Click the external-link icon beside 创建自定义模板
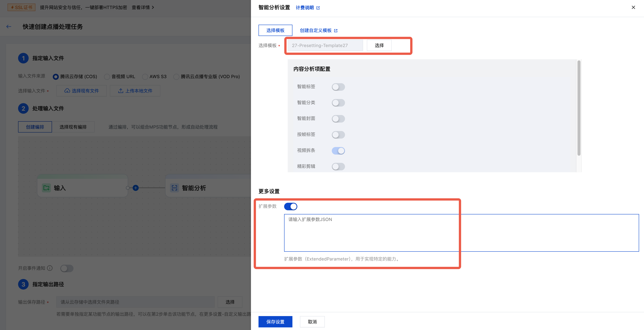Viewport: 644px width, 330px height. (336, 30)
